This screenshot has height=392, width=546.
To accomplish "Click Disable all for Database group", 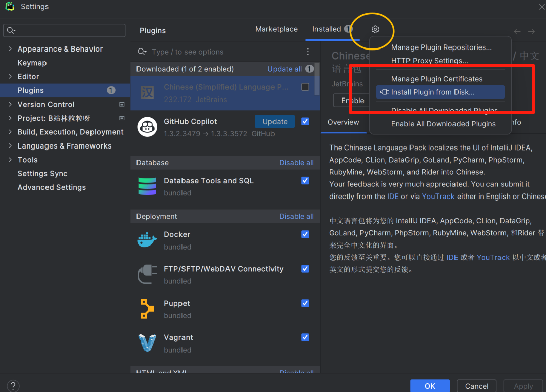I will 296,163.
